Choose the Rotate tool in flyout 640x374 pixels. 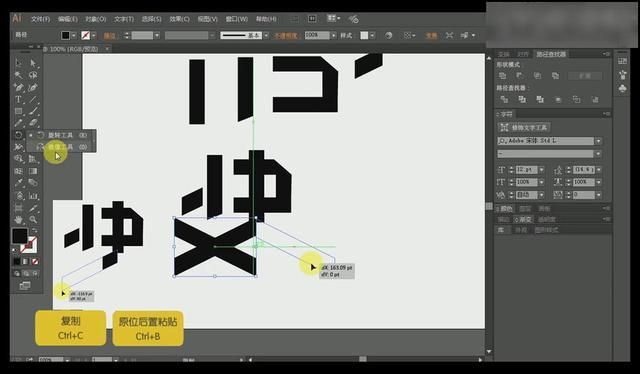coord(61,135)
